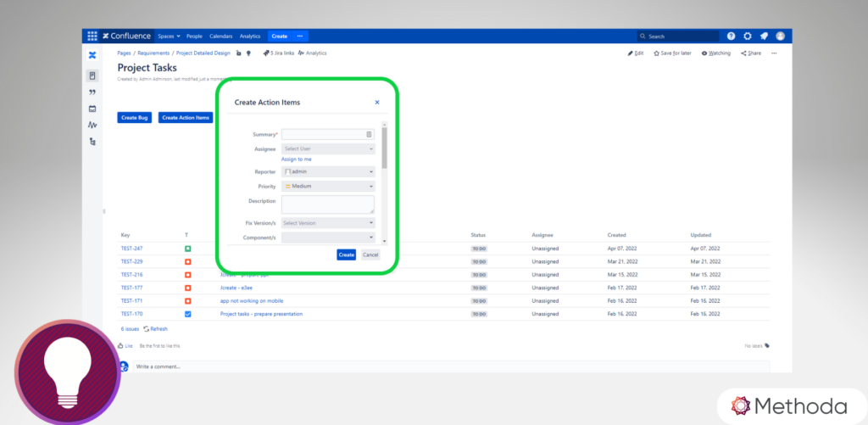Click the help question mark icon
The height and width of the screenshot is (425, 868).
click(x=731, y=36)
